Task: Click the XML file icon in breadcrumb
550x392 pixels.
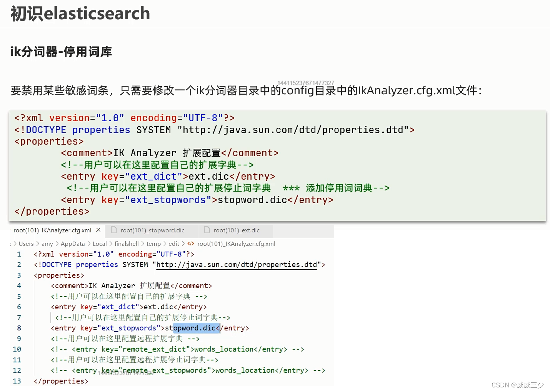Action: point(191,244)
